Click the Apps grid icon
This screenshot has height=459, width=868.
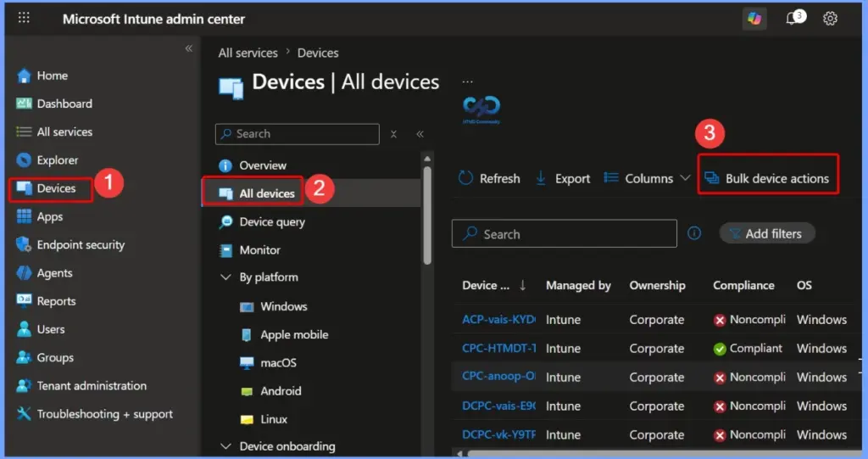point(24,216)
